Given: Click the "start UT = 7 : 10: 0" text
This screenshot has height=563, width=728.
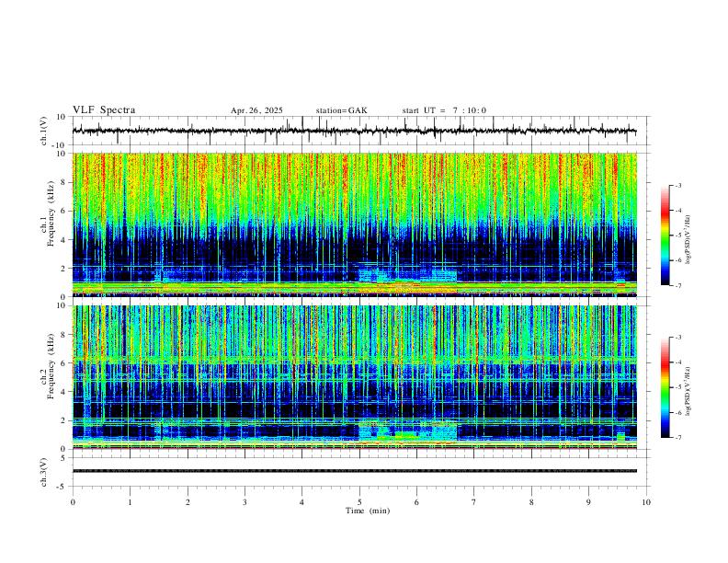Looking at the screenshot, I should tap(444, 110).
